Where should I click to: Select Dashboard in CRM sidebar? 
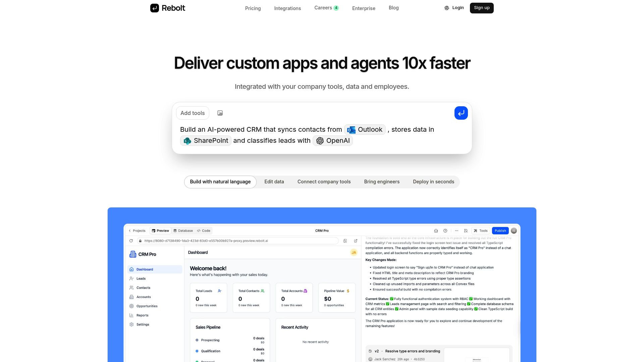click(x=155, y=269)
